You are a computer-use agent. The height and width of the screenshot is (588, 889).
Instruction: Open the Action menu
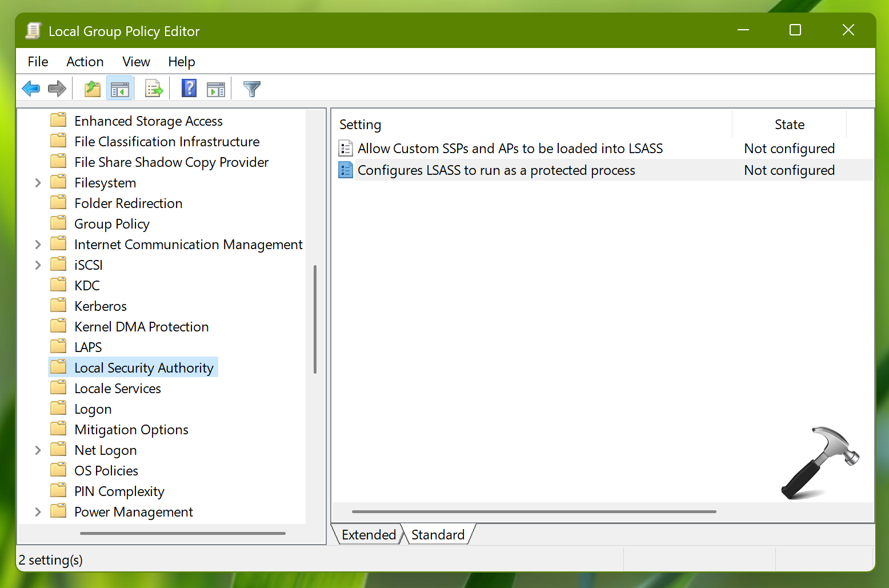(85, 62)
